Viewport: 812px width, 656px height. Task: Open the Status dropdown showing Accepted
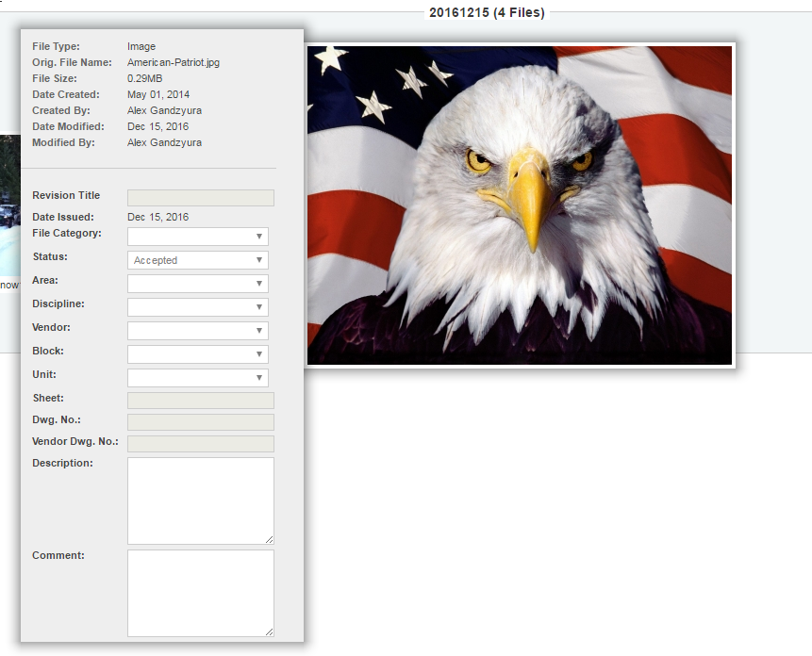click(198, 260)
